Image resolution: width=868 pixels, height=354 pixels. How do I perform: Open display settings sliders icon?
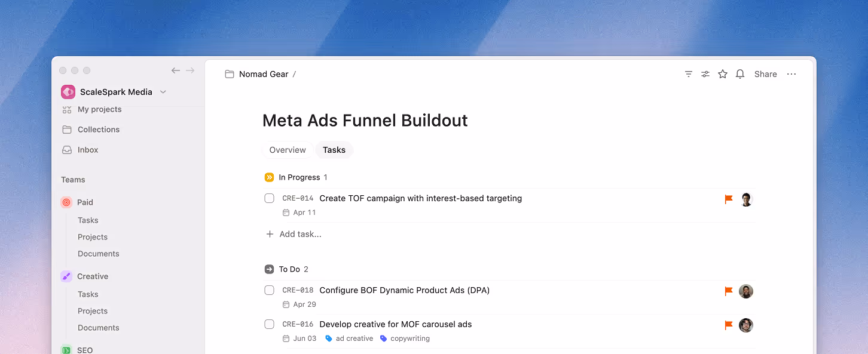pos(705,74)
